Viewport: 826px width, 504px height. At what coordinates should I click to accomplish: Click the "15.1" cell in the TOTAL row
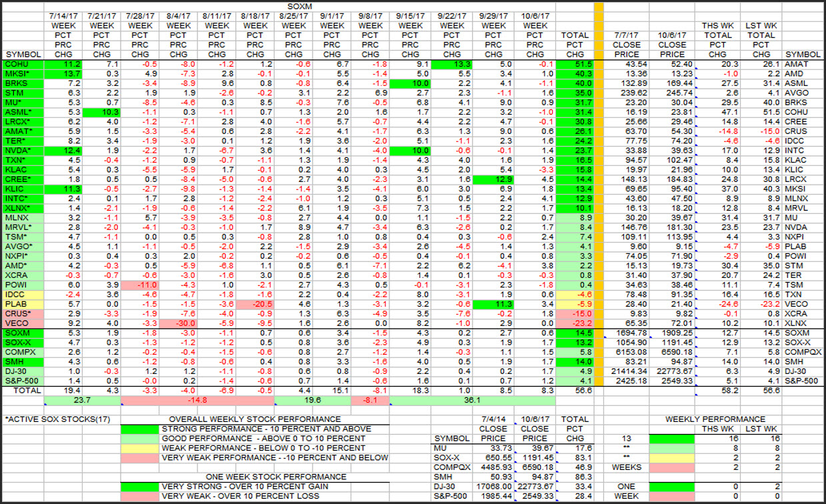click(332, 391)
